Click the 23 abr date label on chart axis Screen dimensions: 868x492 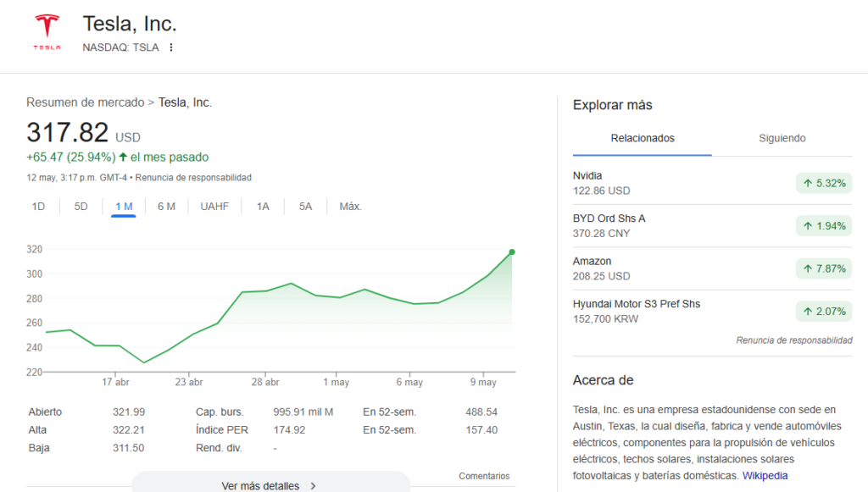click(189, 382)
